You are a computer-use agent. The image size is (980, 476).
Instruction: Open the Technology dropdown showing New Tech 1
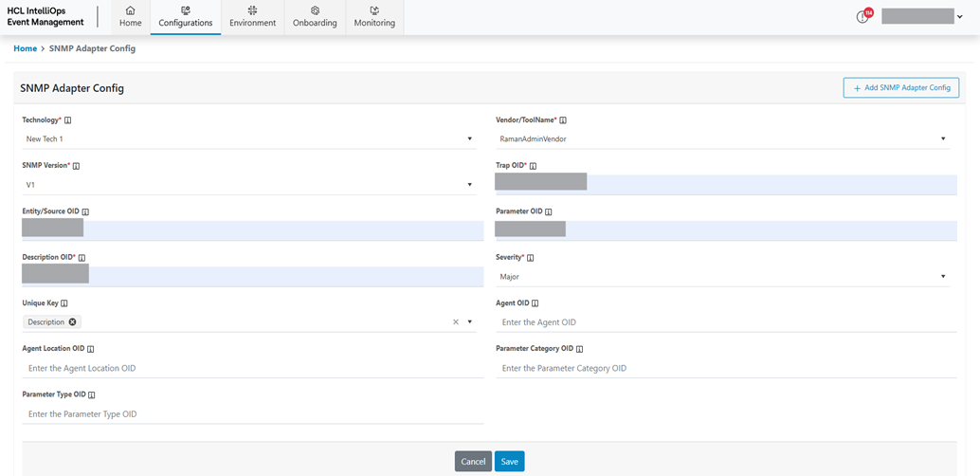click(249, 138)
